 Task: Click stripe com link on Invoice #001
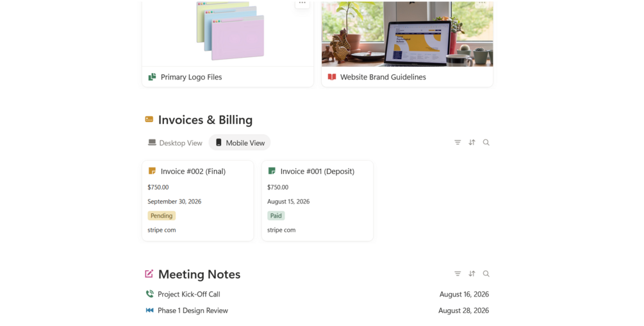[281, 230]
